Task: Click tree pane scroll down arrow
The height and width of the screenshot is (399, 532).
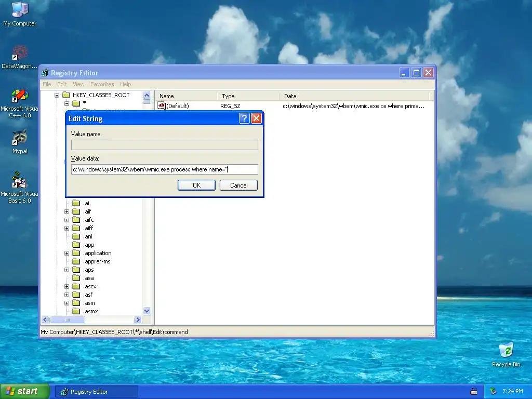Action: pos(147,311)
